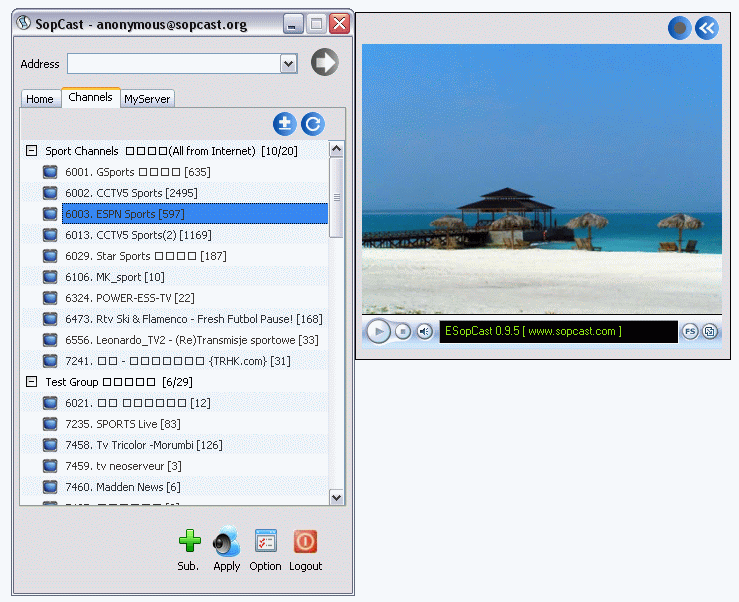The image size is (739, 602).
Task: Select the Channels tab
Action: coord(90,97)
